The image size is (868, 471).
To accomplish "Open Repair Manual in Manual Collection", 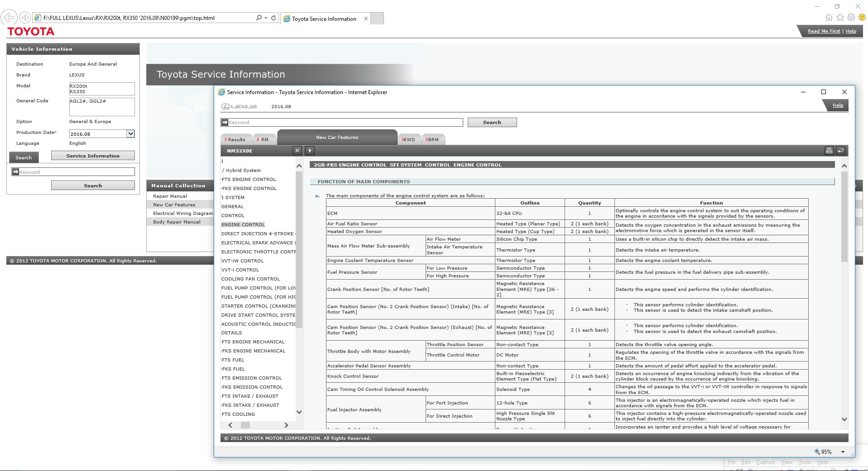I will click(x=170, y=196).
